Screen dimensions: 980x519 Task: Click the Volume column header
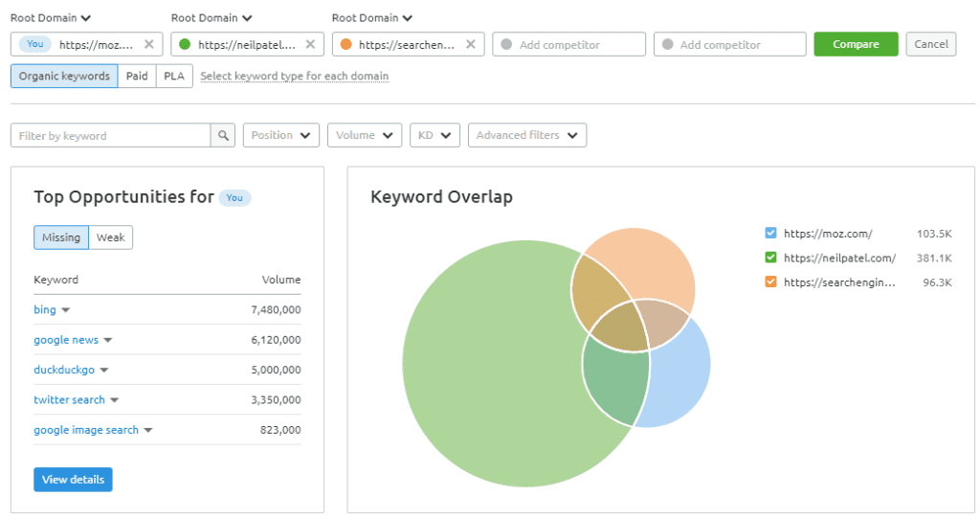pyautogui.click(x=281, y=280)
